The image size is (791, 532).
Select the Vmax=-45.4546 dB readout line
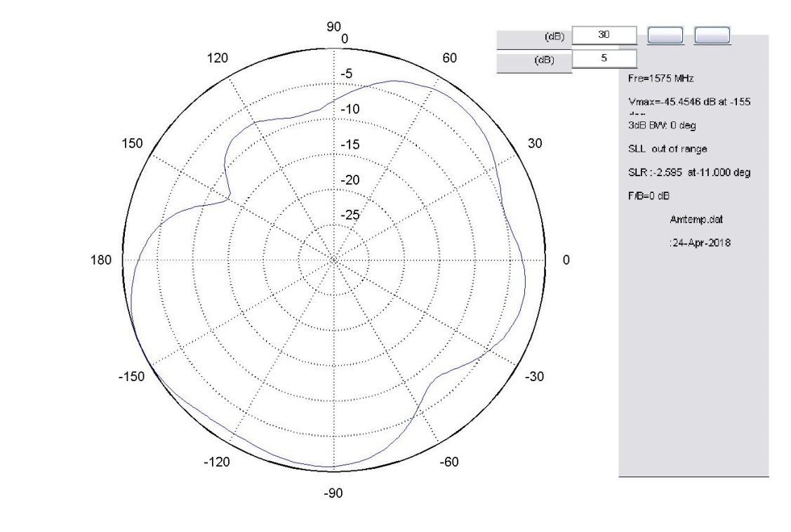689,102
